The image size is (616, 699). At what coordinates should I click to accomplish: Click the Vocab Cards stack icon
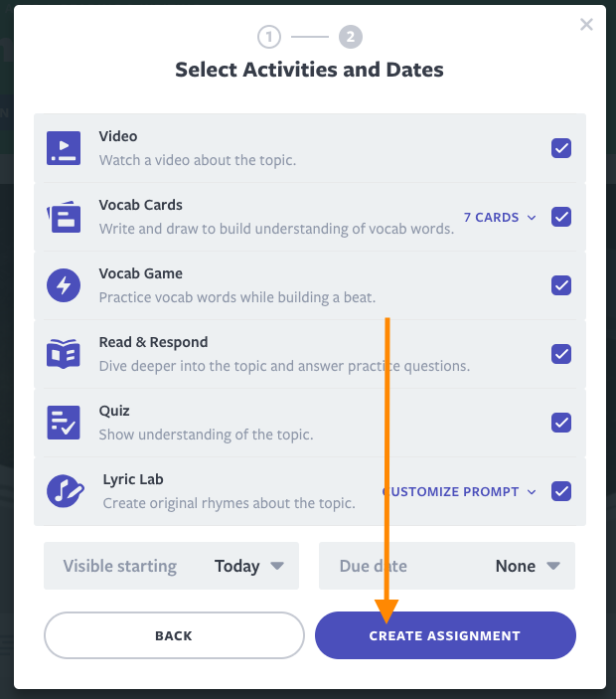tap(64, 217)
